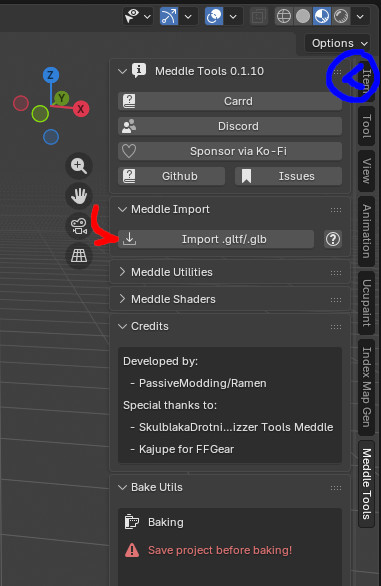Click the Z axis gizmo handle
The image size is (381, 586).
pyautogui.click(x=51, y=75)
